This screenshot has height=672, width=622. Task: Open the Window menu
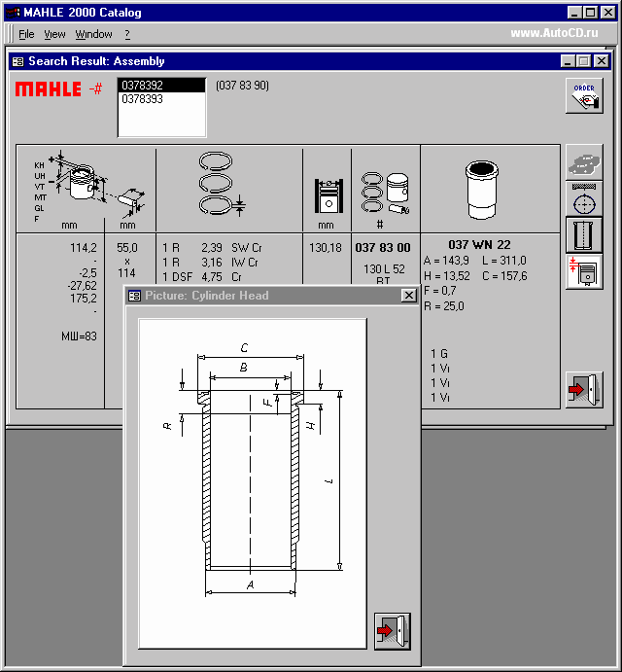tap(93, 34)
